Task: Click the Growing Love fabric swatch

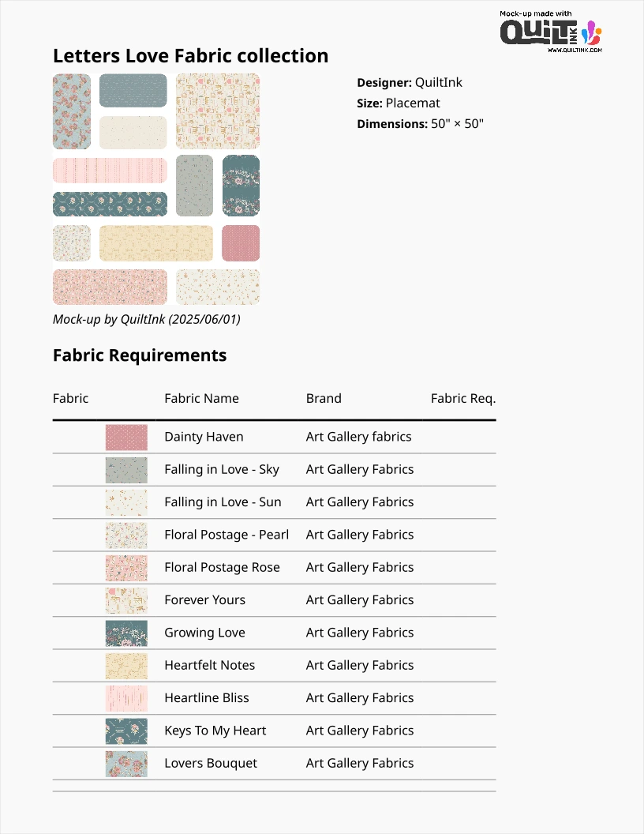Action: point(126,633)
